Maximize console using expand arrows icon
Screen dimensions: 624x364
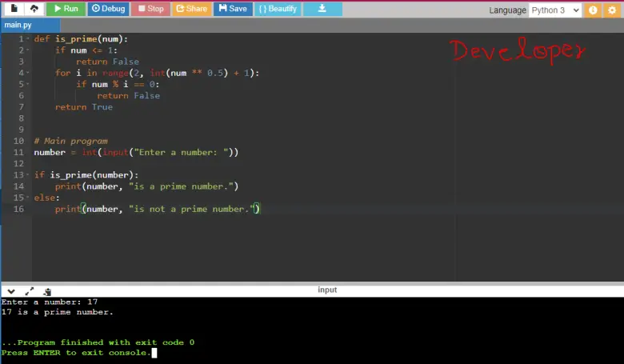click(30, 291)
